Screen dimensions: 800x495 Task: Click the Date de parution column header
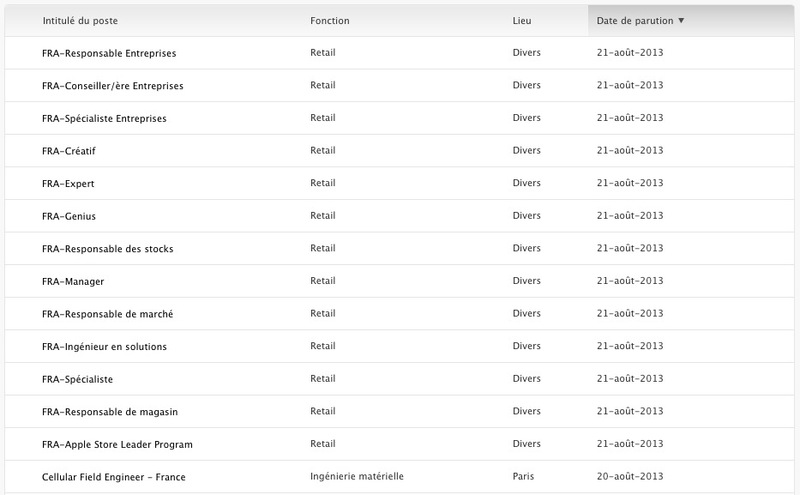635,21
